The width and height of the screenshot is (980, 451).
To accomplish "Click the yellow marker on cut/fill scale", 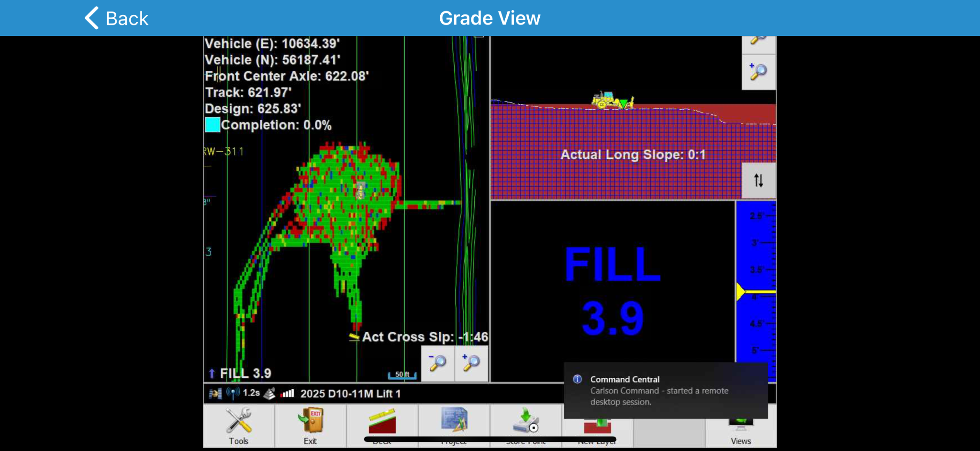I will [741, 292].
